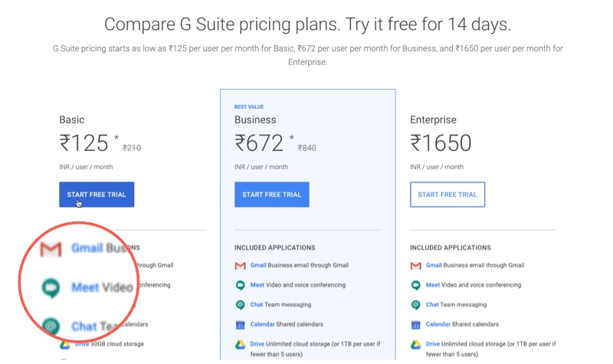Click the Gmail icon in Business plan
Viewport: 613px width, 364px height.
click(240, 266)
